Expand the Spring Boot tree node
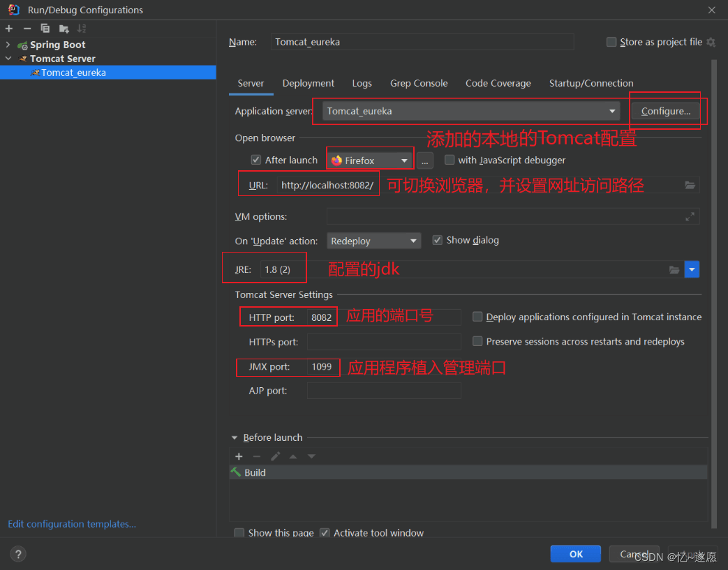728x570 pixels. pos(8,45)
